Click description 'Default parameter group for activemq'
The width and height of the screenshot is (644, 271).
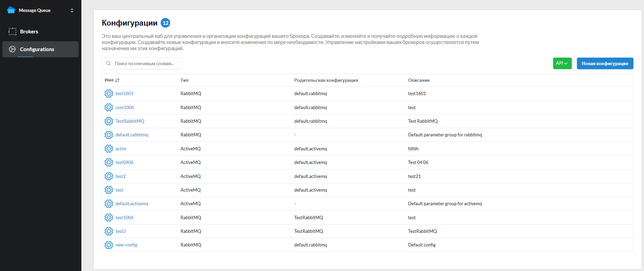point(445,204)
